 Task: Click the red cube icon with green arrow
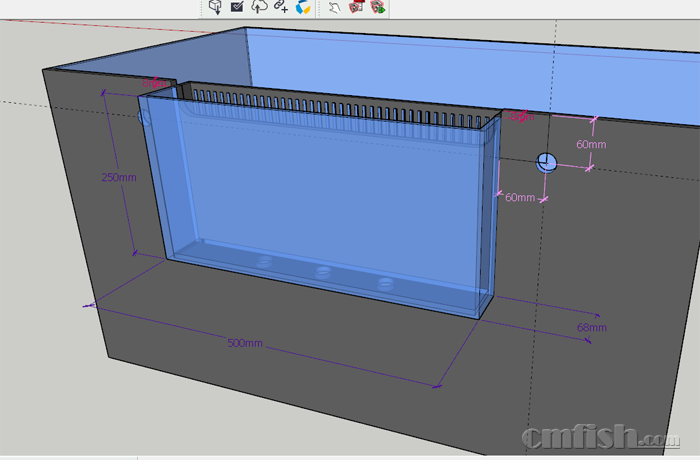click(x=378, y=7)
